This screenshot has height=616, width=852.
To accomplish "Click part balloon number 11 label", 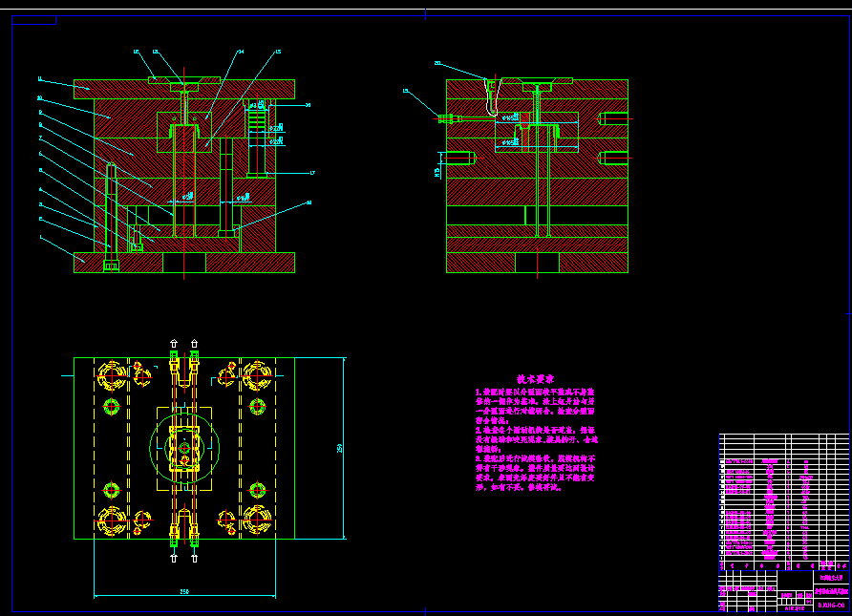I will tap(40, 79).
